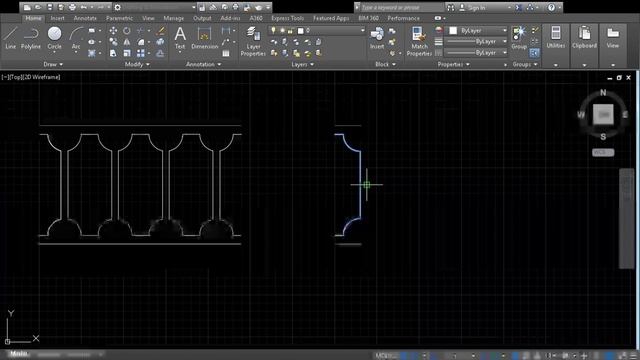Click the Save icon in quick access toolbar
The height and width of the screenshot is (360, 640).
49,7
